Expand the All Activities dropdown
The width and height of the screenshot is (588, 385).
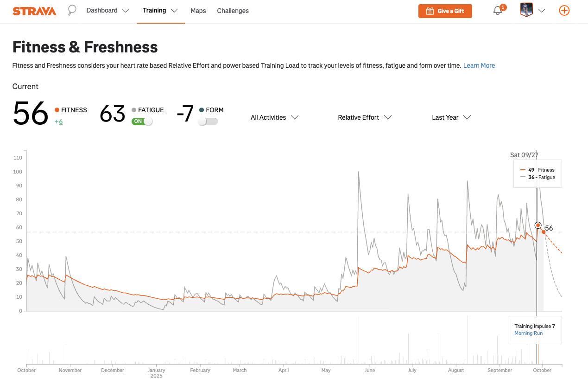[274, 117]
